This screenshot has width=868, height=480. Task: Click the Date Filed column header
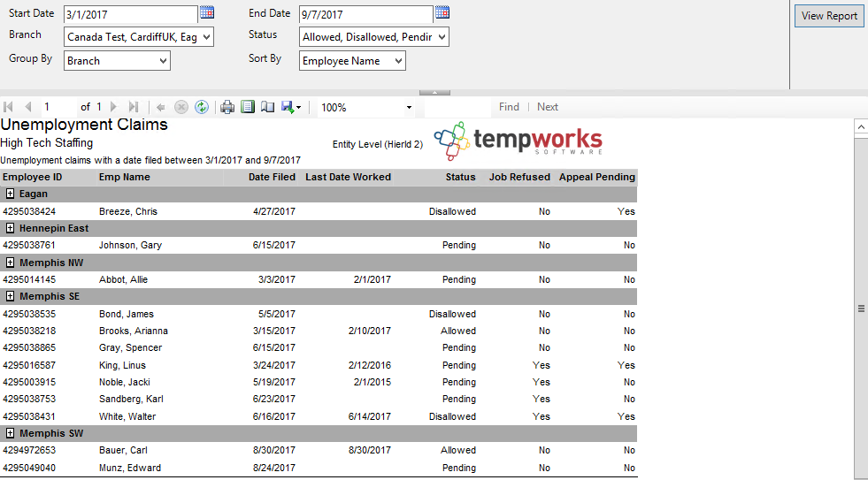[272, 177]
